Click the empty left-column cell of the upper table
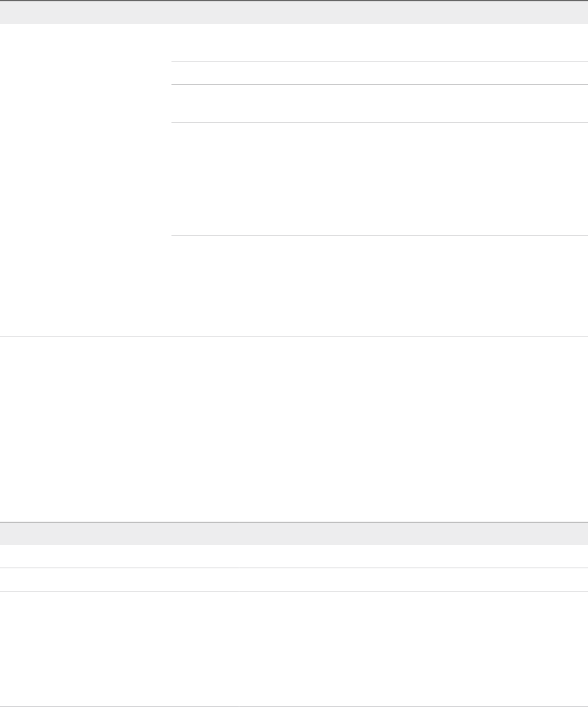This screenshot has width=588, height=707. (x=85, y=180)
